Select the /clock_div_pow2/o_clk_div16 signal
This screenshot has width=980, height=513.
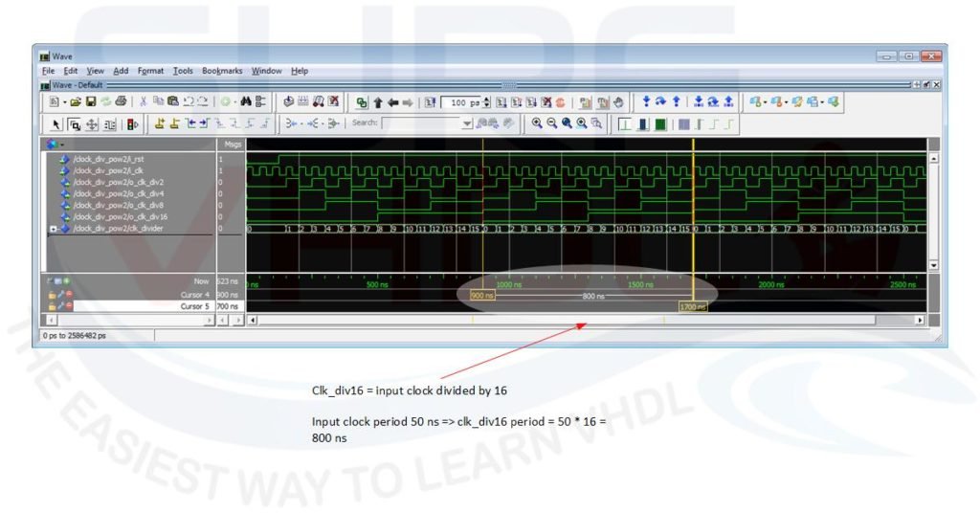pos(120,217)
